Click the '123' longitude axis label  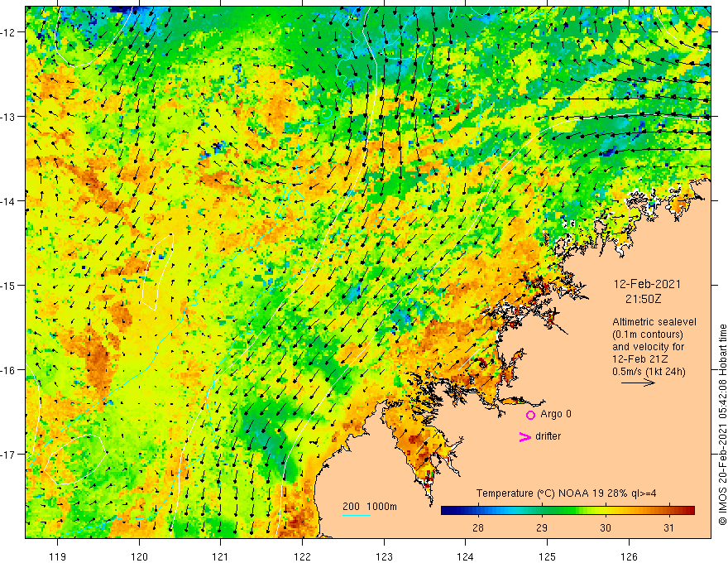pos(384,556)
